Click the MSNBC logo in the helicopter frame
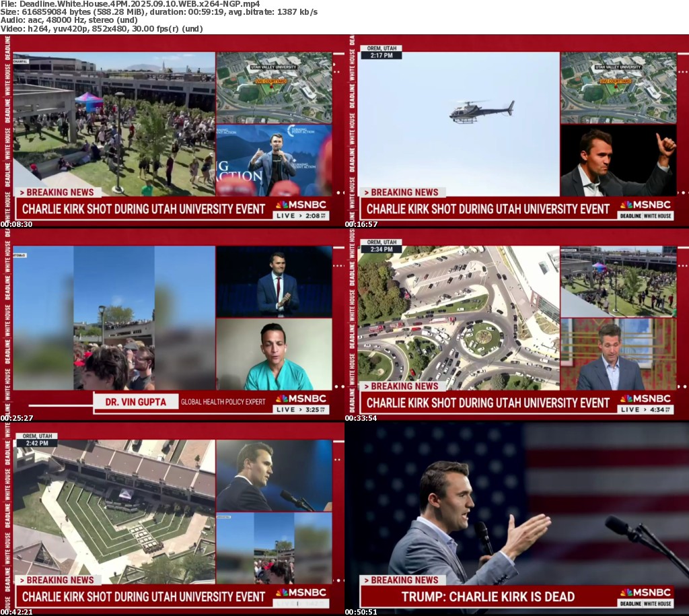Screen dimensions: 689x616 click(x=645, y=205)
